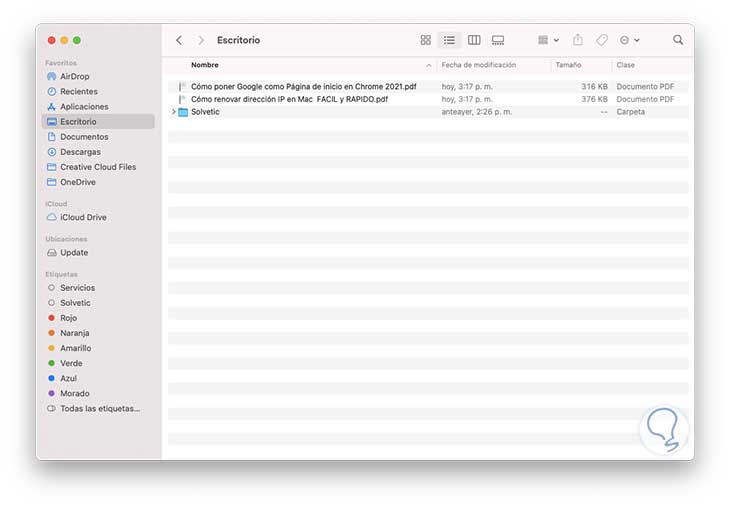Switch to list view

[x=449, y=40]
